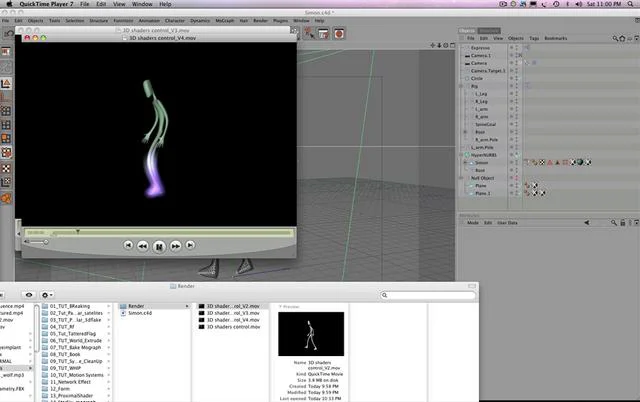Image resolution: width=640 pixels, height=402 pixels.
Task: Expand the 01_TUT_BReaking folder arrow in Finder
Action: click(x=109, y=306)
